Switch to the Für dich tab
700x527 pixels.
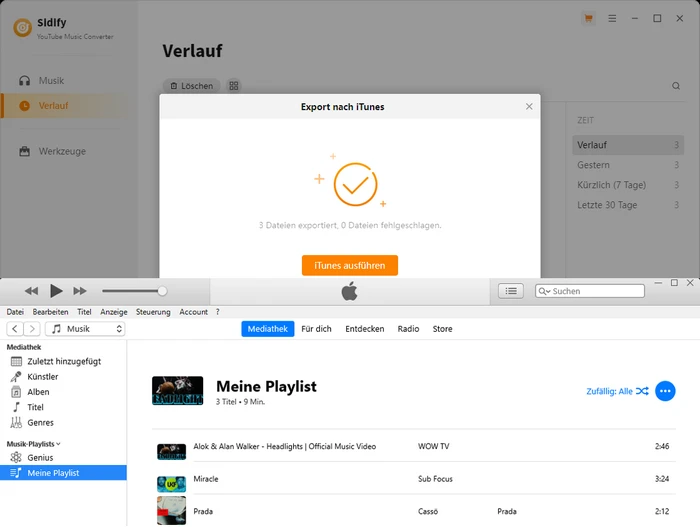[x=317, y=329]
